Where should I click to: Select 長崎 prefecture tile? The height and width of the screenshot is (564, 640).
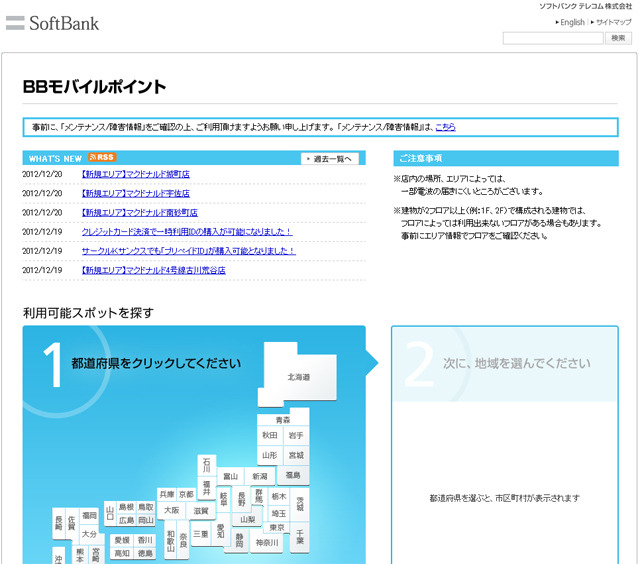pyautogui.click(x=58, y=523)
